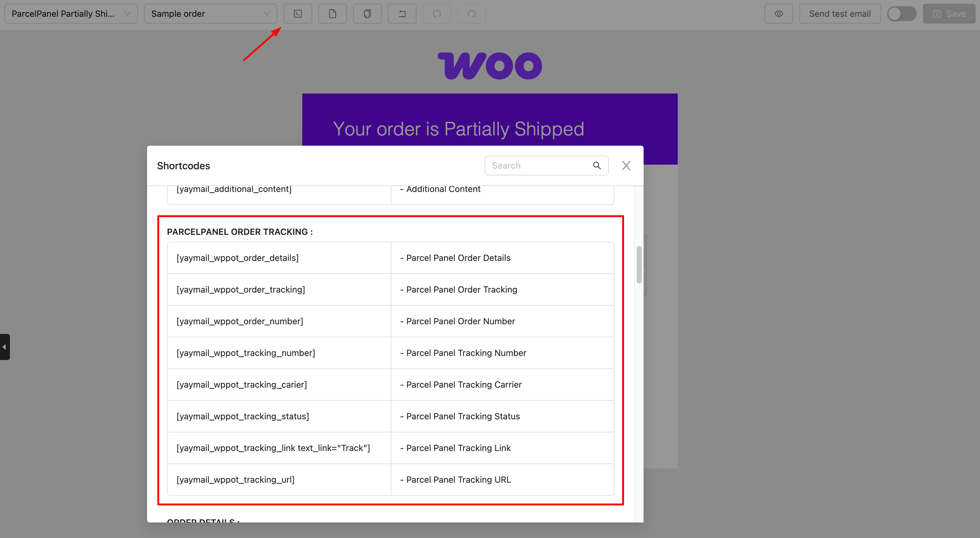Click the undo circular arrow icon

pos(436,14)
